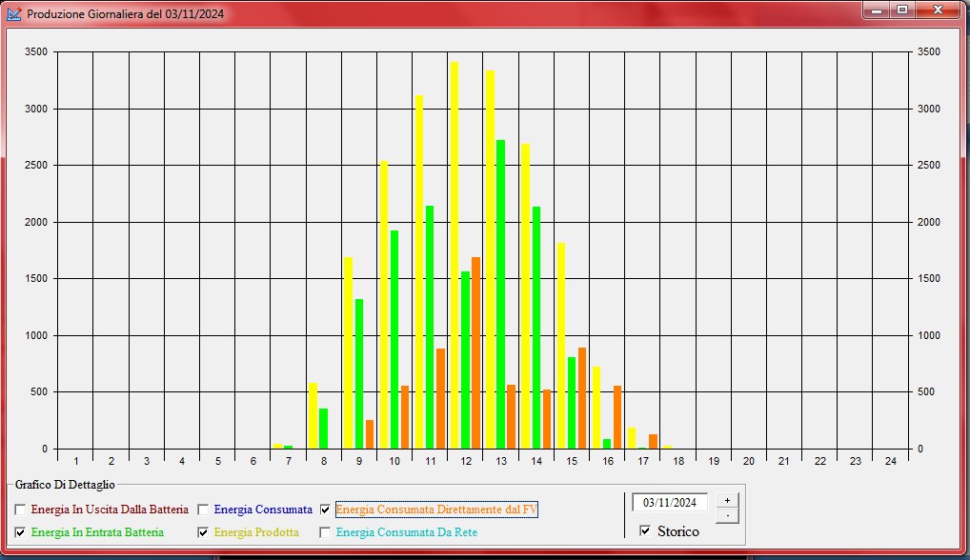Viewport: 970px width, 560px height.
Task: Click the orange bar at hour 16
Action: 617,417
